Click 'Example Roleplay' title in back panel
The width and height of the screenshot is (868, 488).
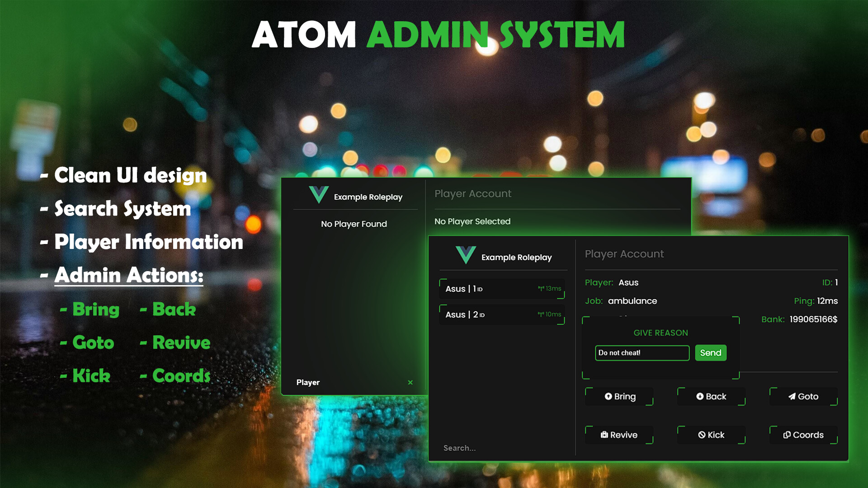click(368, 197)
